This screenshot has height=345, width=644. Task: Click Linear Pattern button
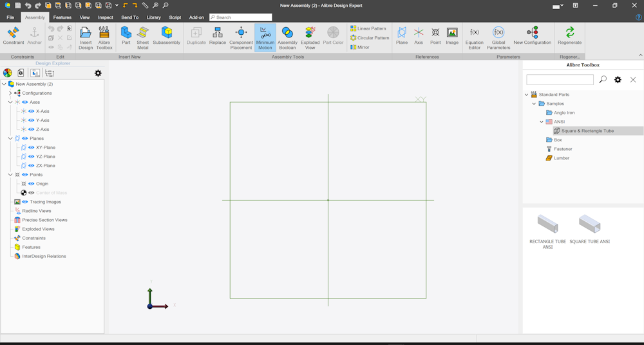368,28
